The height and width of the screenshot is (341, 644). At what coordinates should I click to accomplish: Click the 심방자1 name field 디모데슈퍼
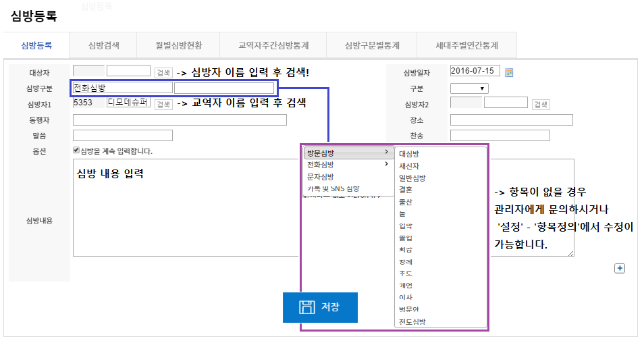coord(128,103)
